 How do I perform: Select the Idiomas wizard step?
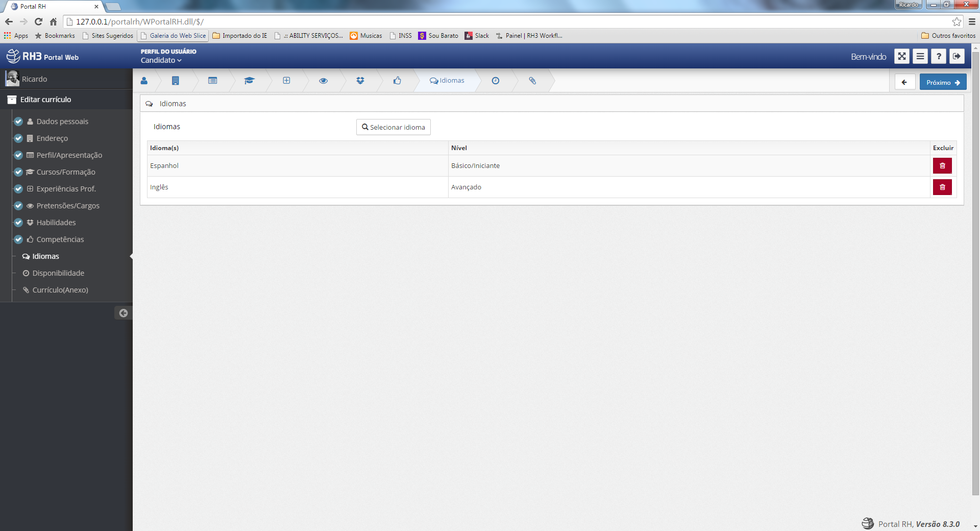pyautogui.click(x=447, y=81)
